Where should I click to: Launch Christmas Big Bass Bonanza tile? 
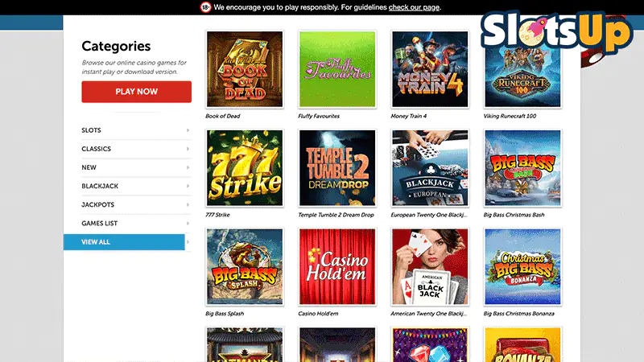click(x=522, y=267)
